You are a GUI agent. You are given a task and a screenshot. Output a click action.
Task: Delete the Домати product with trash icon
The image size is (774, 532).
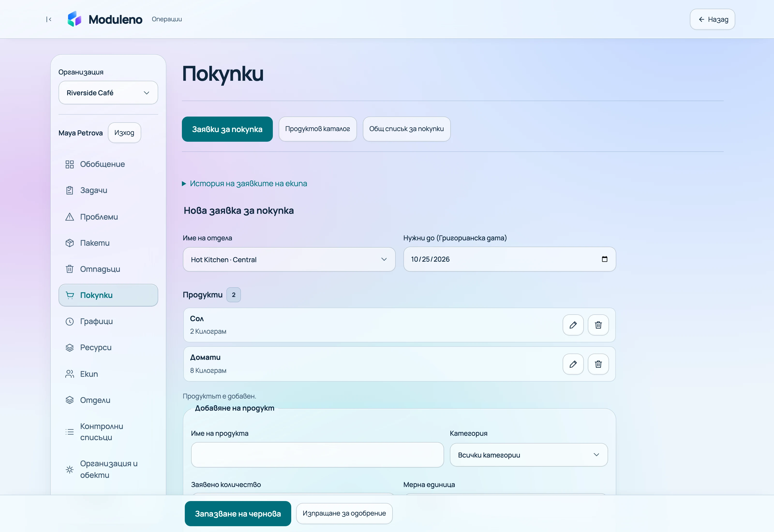click(598, 364)
